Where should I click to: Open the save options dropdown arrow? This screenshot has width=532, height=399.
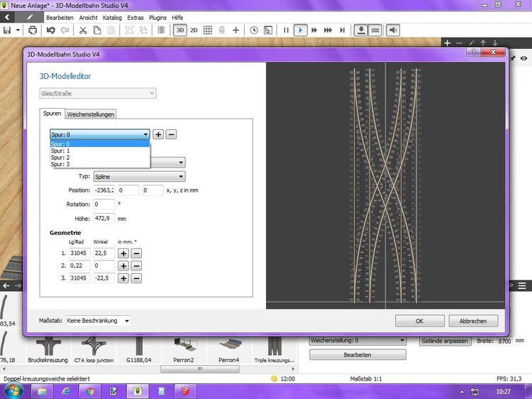pos(18,31)
